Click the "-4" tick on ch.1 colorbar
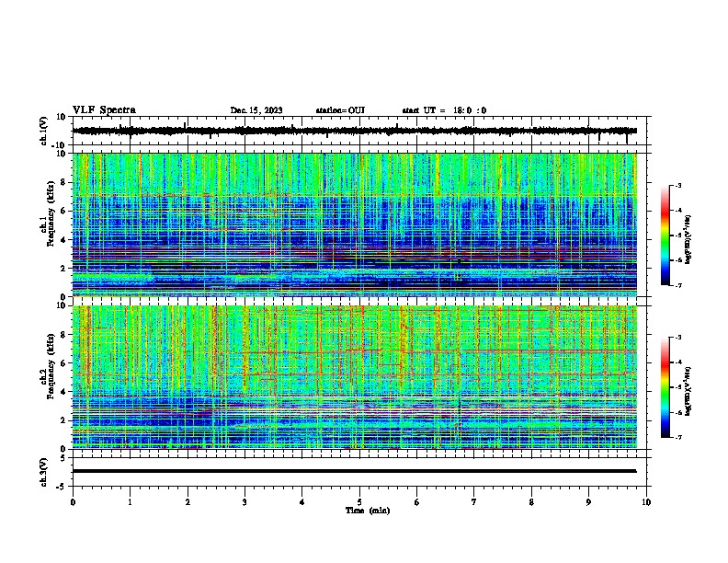728x563 pixels. 678,211
